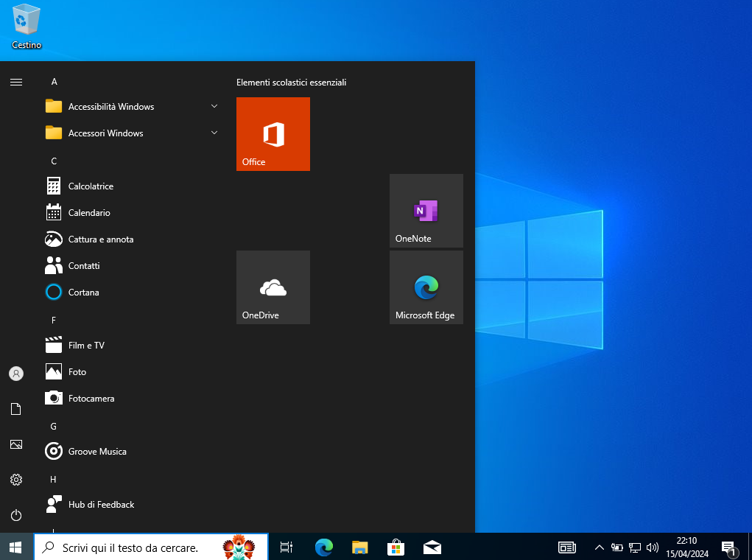
Task: Open the OneDrive tile
Action: (273, 287)
